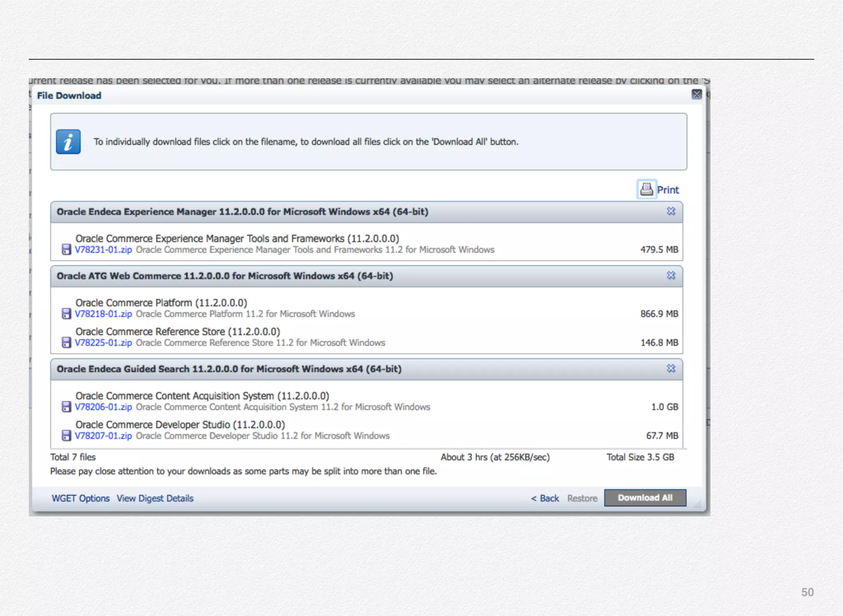Screen dimensions: 843x616
Task: Click the printer icon
Action: pos(646,189)
